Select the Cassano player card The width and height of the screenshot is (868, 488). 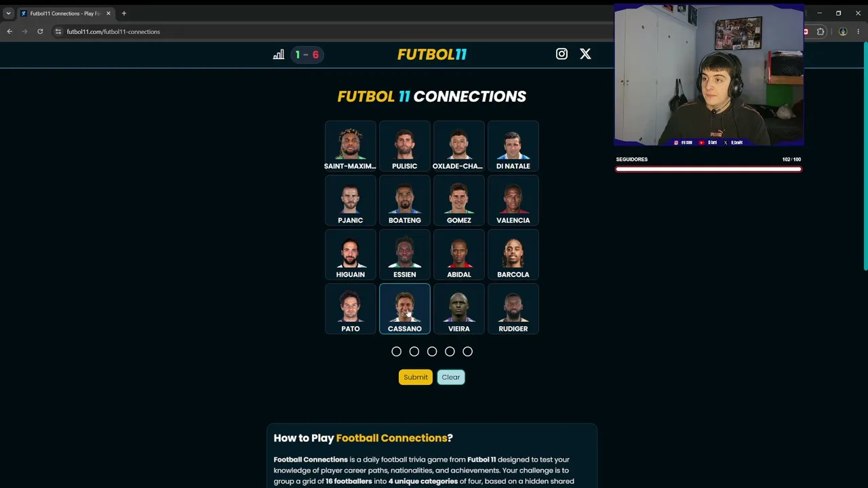tap(405, 308)
